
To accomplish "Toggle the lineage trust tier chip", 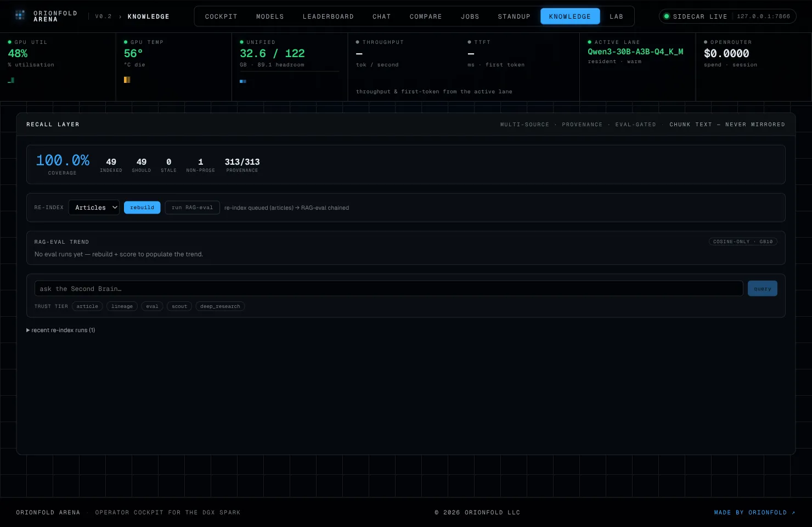I will coord(122,306).
